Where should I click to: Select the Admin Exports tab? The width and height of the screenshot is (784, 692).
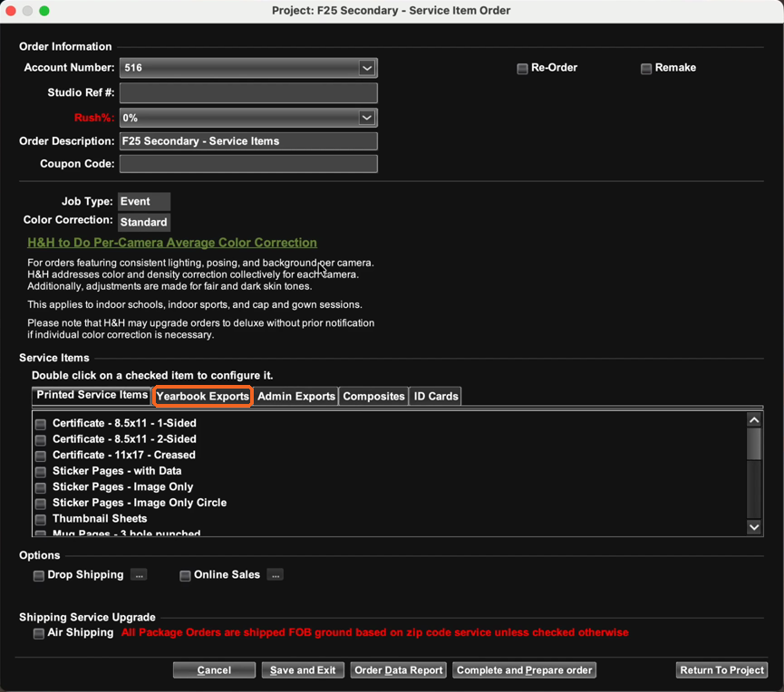296,396
